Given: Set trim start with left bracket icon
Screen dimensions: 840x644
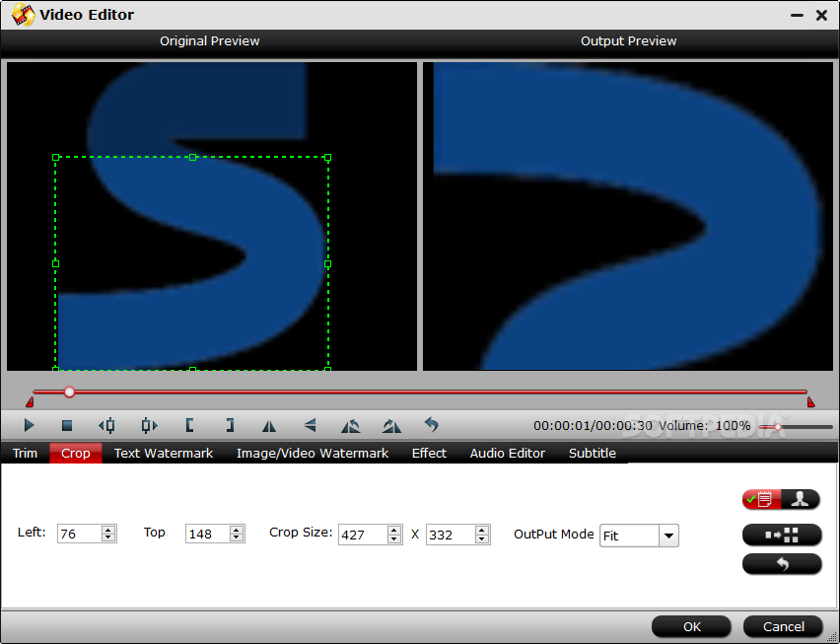Looking at the screenshot, I should pos(189,425).
